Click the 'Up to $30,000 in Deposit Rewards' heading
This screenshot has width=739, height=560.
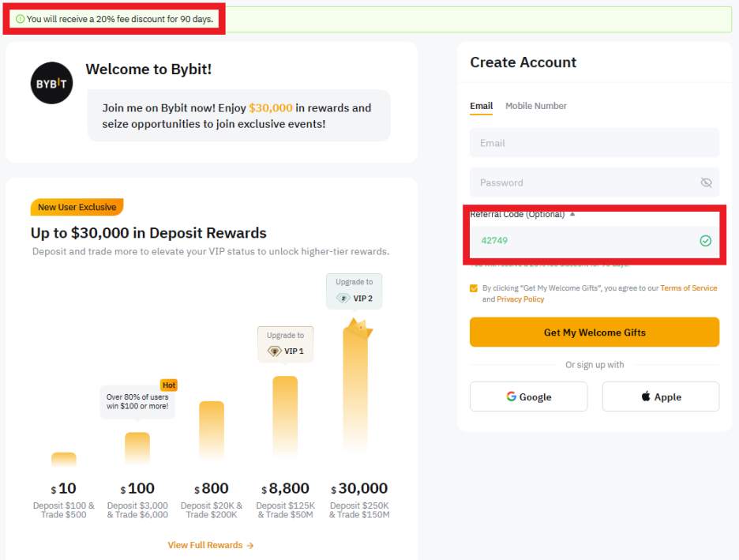[x=148, y=233]
